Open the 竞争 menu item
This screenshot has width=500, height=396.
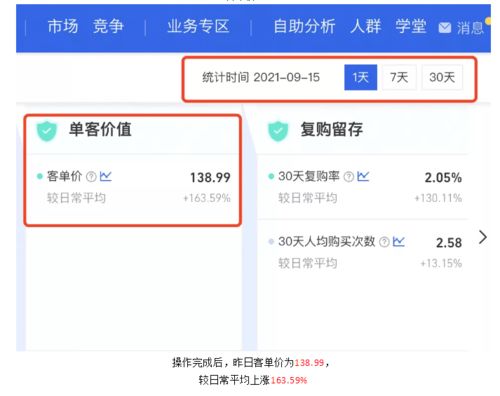click(x=108, y=26)
